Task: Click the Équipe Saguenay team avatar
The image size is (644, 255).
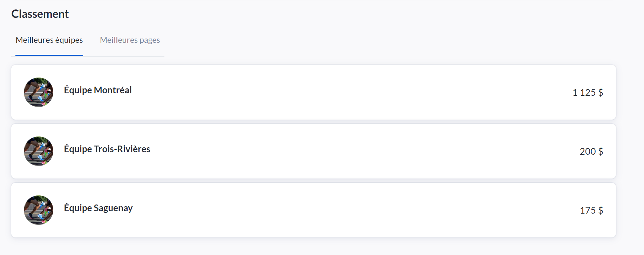Action: [39, 210]
